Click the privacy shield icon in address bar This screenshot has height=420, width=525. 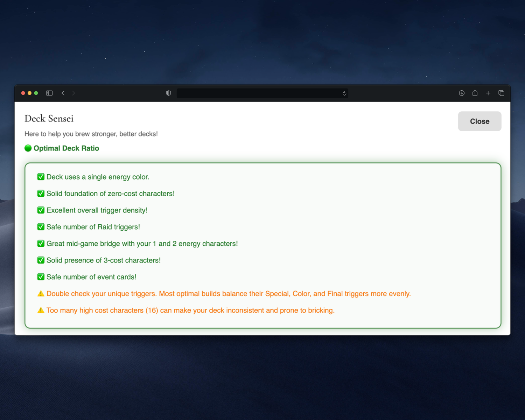168,93
